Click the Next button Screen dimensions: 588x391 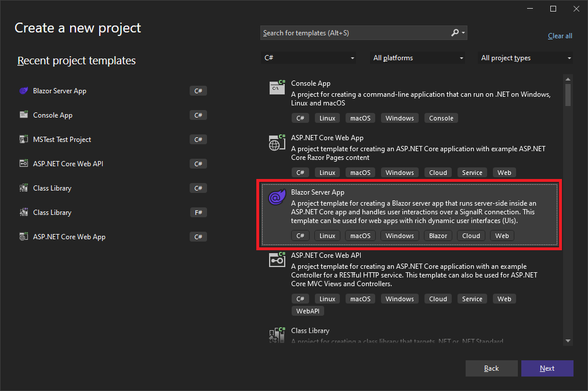547,368
